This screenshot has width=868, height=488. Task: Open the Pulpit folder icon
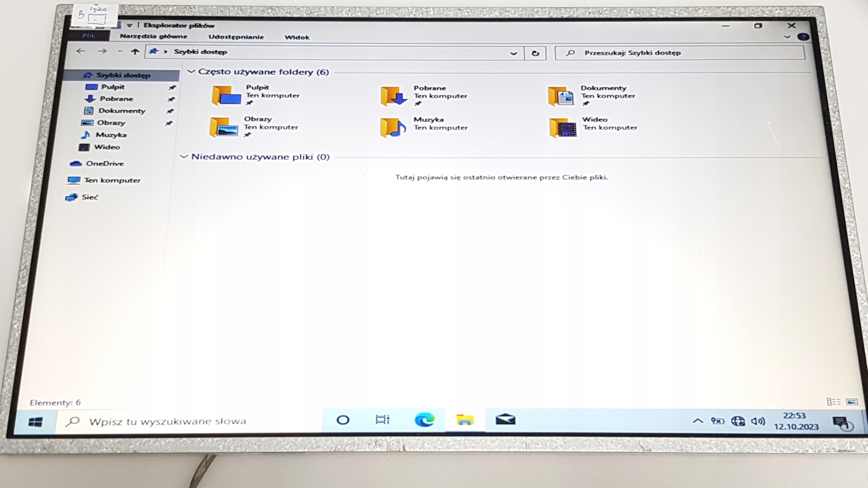tap(226, 96)
